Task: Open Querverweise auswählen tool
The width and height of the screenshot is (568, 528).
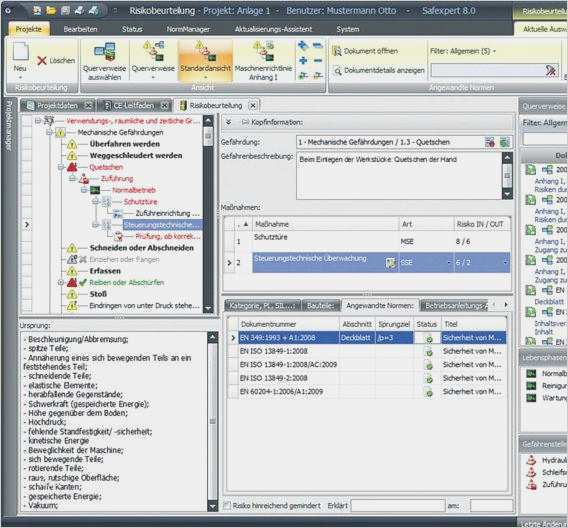Action: click(105, 52)
